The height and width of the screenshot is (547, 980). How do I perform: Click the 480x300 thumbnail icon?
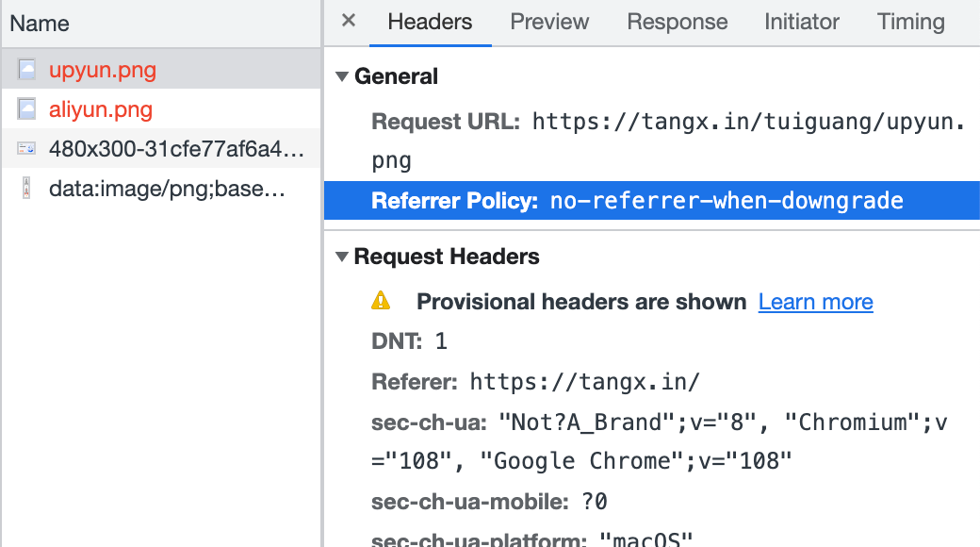[27, 149]
